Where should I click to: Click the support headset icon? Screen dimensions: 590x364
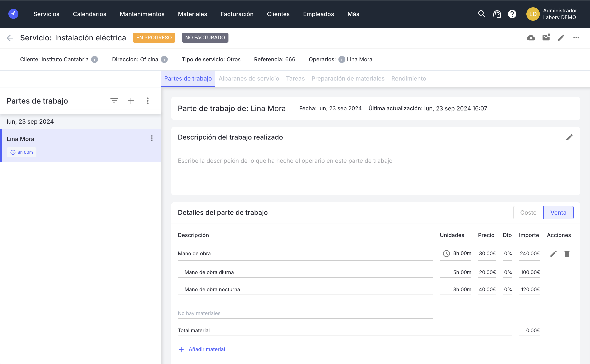click(497, 14)
